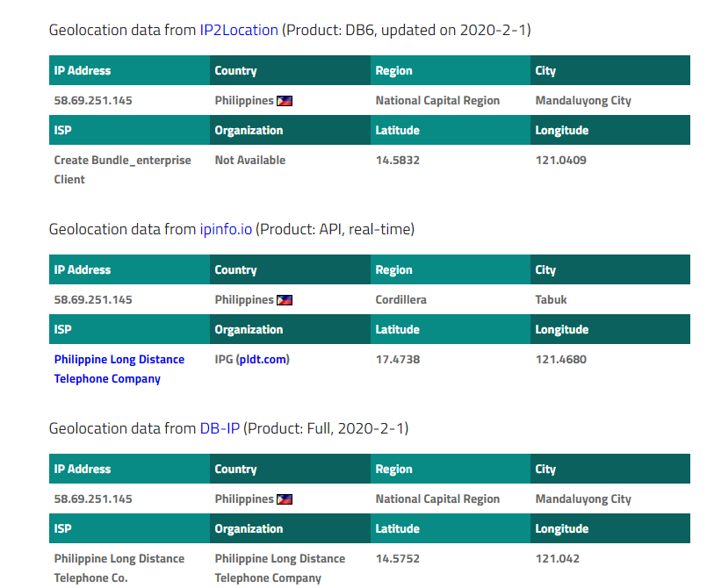Screen dimensions: 707x588
Task: Select latitude value 17.4738
Action: pos(397,360)
